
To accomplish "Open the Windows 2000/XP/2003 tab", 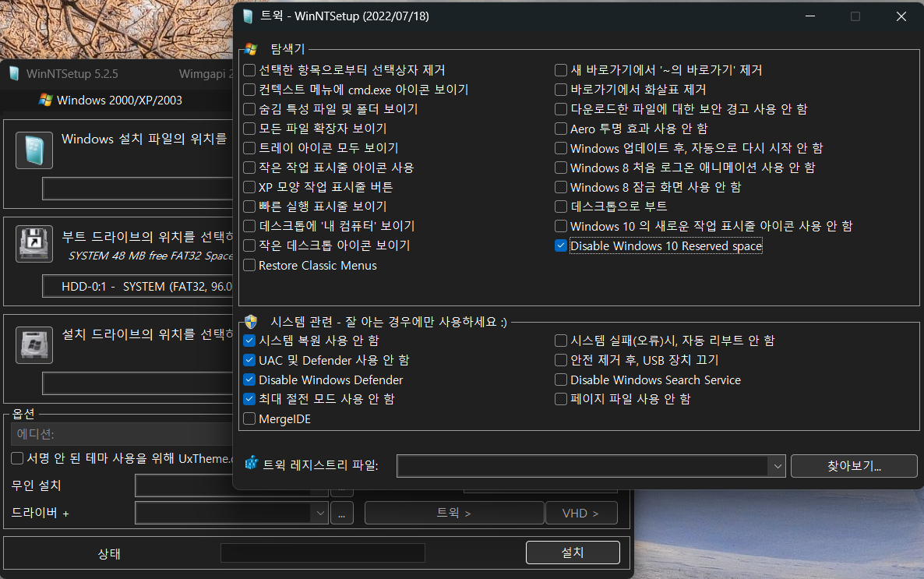I will [111, 101].
